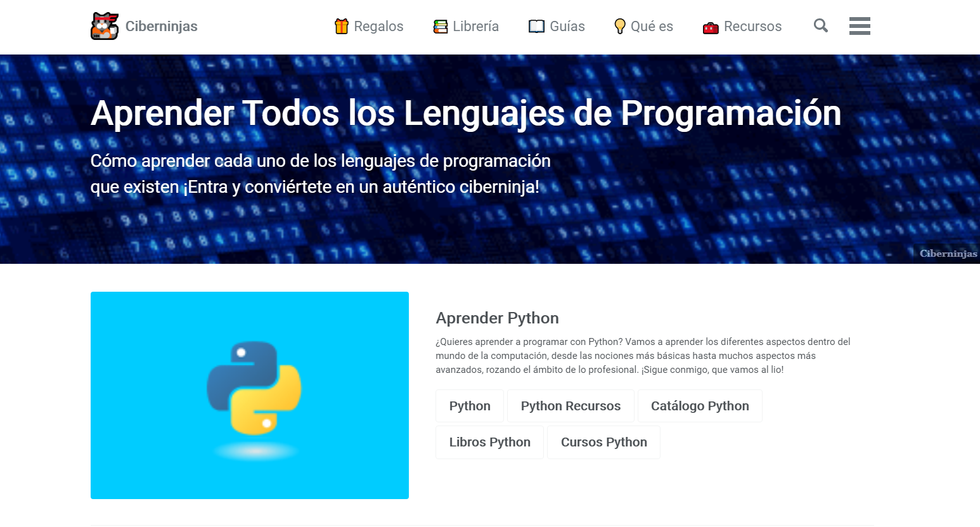This screenshot has width=980, height=527.
Task: Expand the hamburger menu
Action: pyautogui.click(x=860, y=26)
